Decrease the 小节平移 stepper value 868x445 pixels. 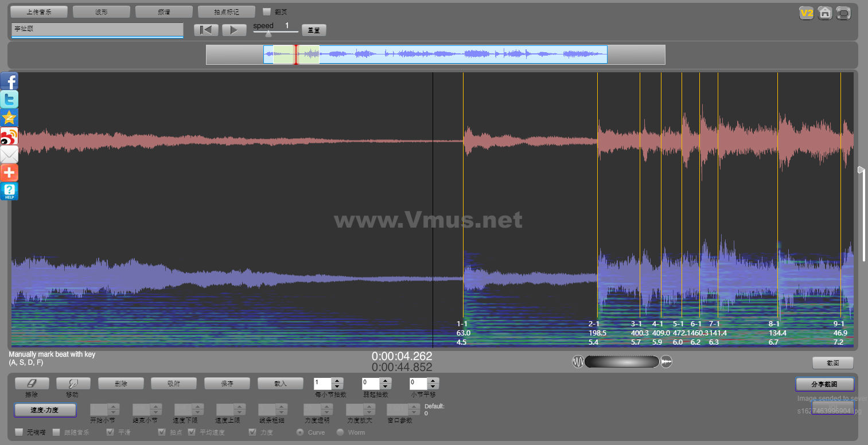click(x=434, y=387)
